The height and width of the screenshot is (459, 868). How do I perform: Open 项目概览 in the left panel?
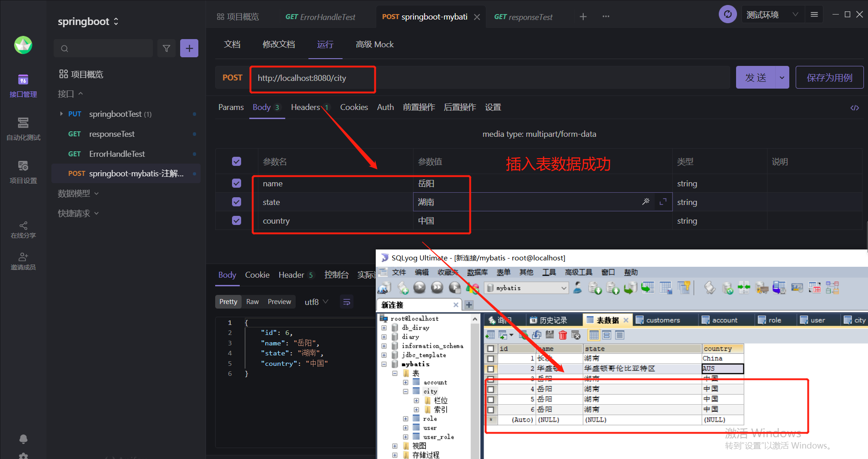81,74
